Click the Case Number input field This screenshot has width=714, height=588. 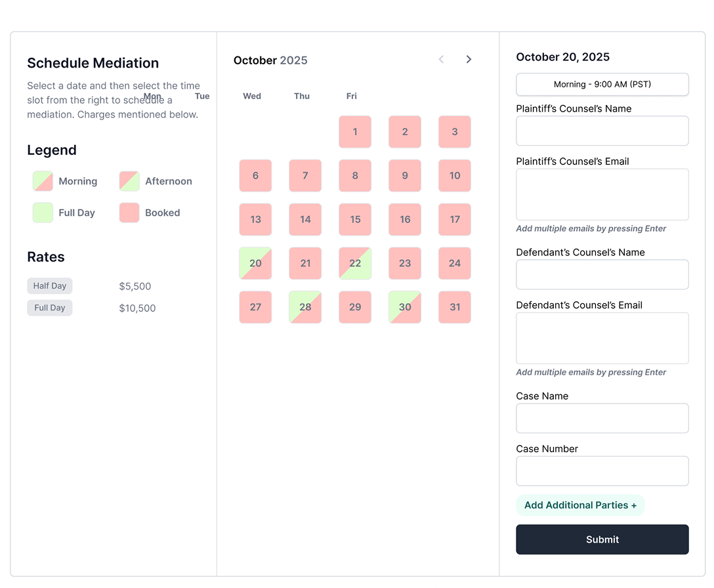coord(602,471)
